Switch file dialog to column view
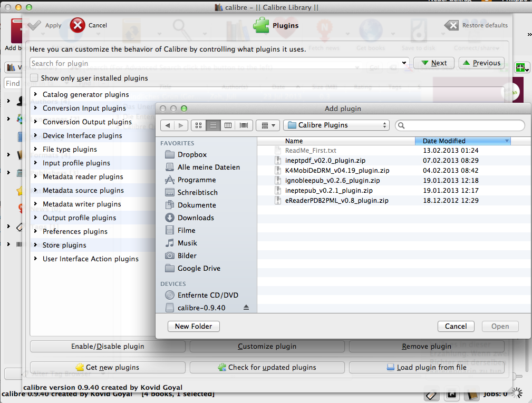 tap(228, 125)
